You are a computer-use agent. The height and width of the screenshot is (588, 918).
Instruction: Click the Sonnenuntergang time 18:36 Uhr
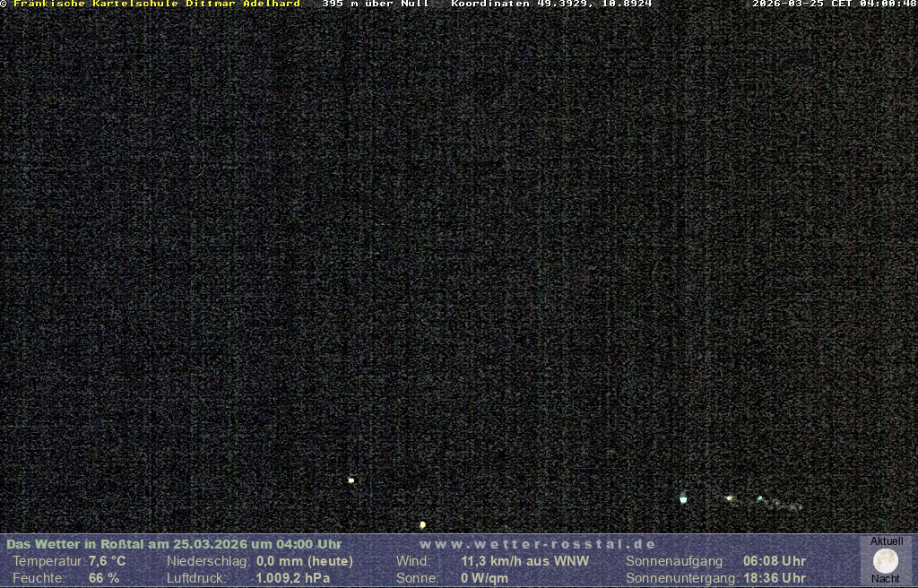click(x=775, y=578)
